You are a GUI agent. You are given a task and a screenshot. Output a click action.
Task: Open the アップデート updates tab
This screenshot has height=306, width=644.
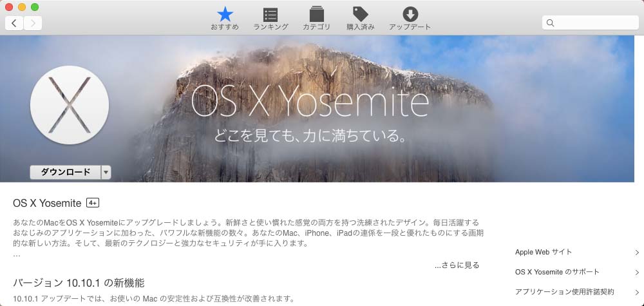[x=410, y=19]
